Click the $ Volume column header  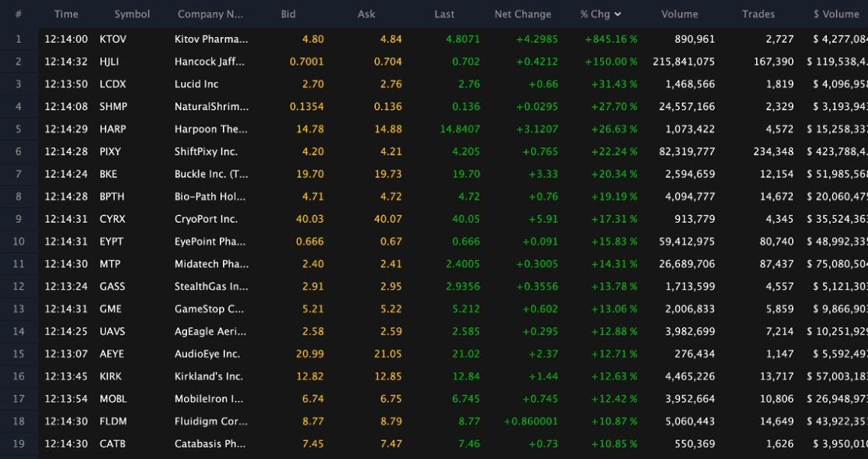point(836,15)
